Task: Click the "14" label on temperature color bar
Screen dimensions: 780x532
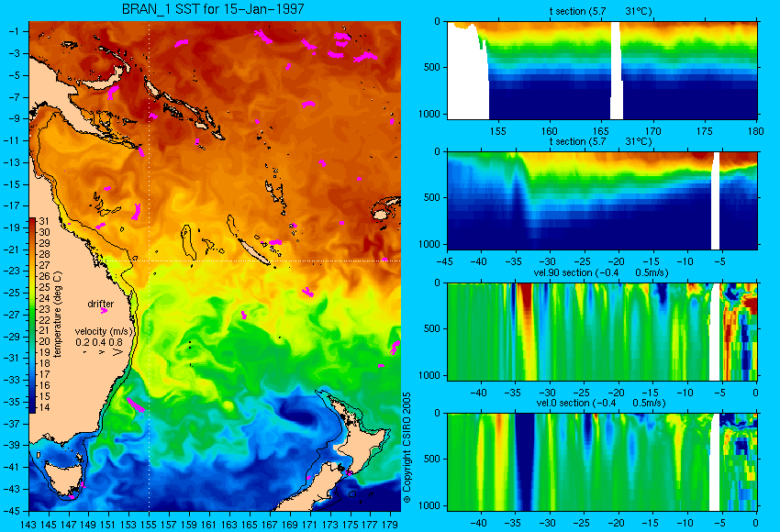Action: click(44, 407)
